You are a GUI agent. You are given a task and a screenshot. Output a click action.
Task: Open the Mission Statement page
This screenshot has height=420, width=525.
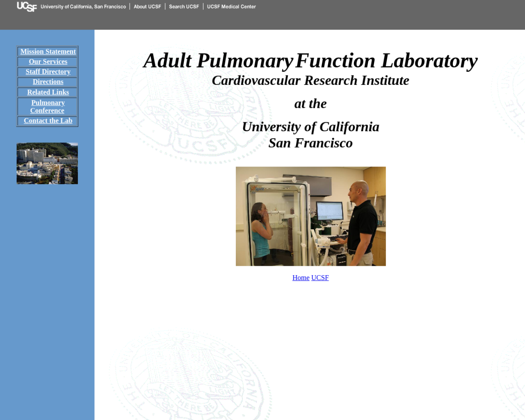[x=48, y=51]
